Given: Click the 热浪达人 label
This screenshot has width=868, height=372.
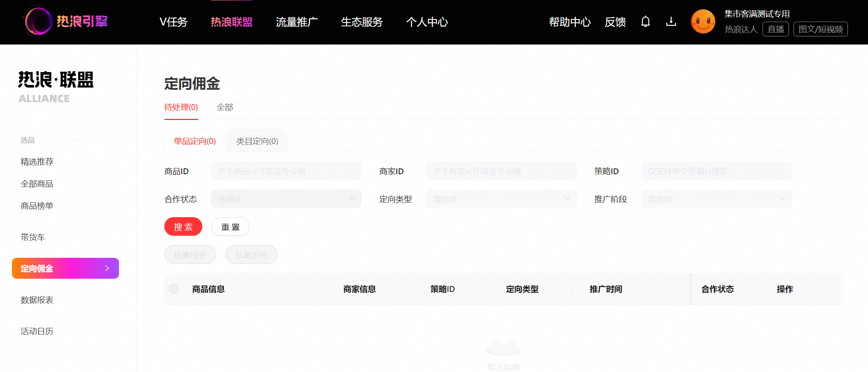Looking at the screenshot, I should [741, 29].
